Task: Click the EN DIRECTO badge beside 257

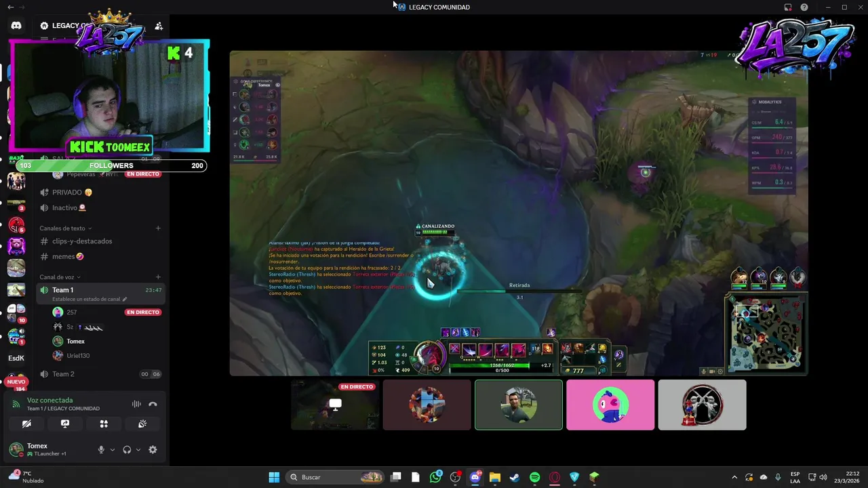Action: [x=142, y=312]
